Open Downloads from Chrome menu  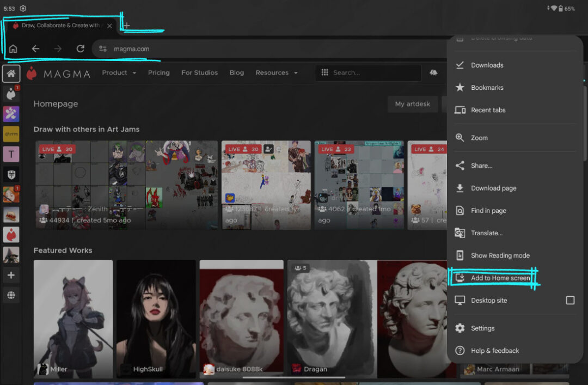tap(514, 65)
